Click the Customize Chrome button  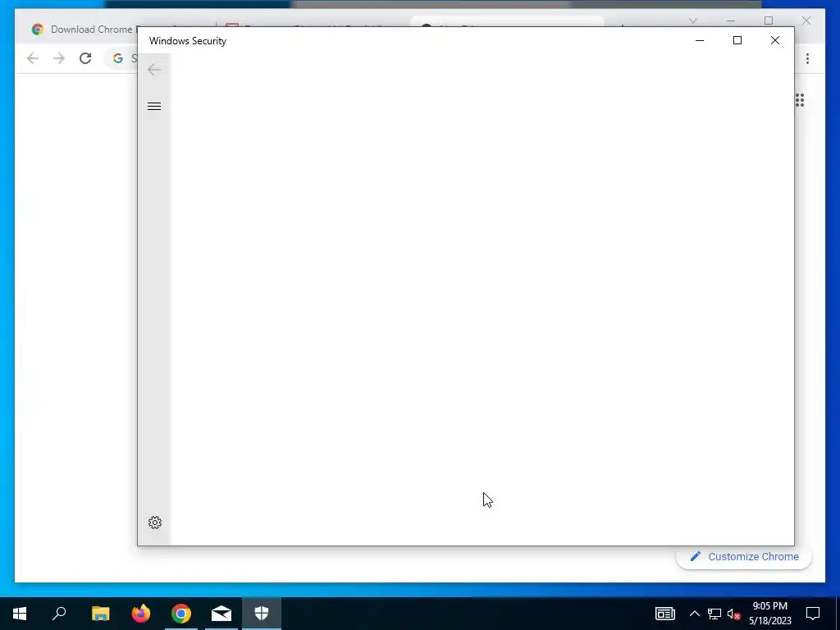click(743, 557)
